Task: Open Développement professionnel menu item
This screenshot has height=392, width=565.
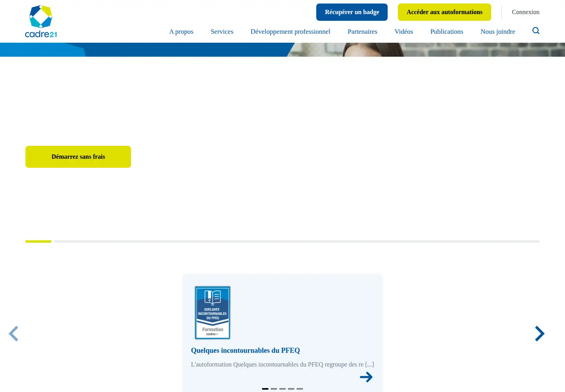Action: (x=290, y=32)
